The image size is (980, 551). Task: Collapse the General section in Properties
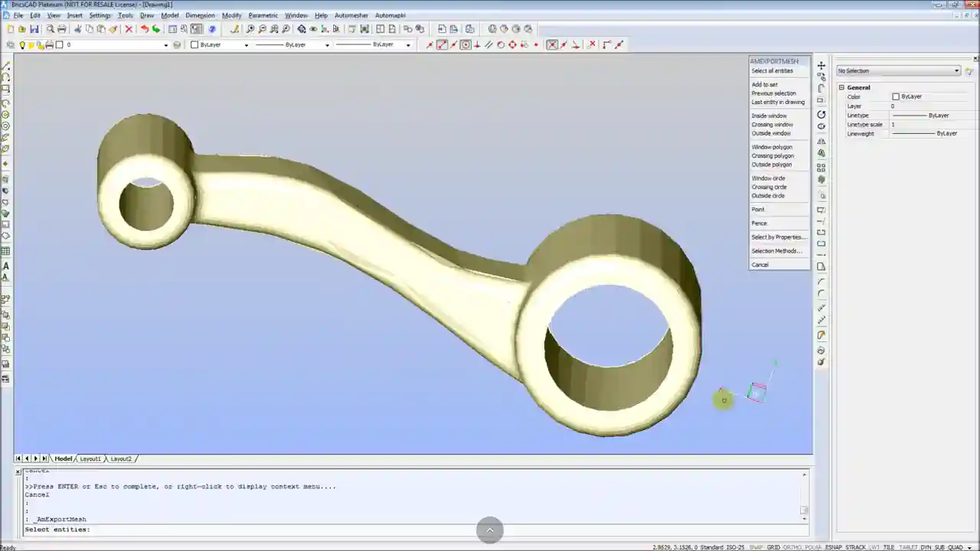841,87
